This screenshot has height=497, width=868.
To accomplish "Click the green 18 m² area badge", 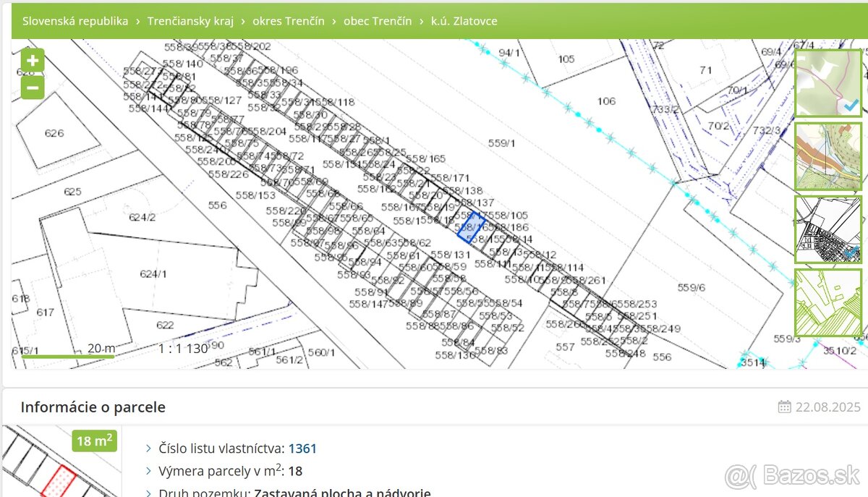I will [94, 441].
